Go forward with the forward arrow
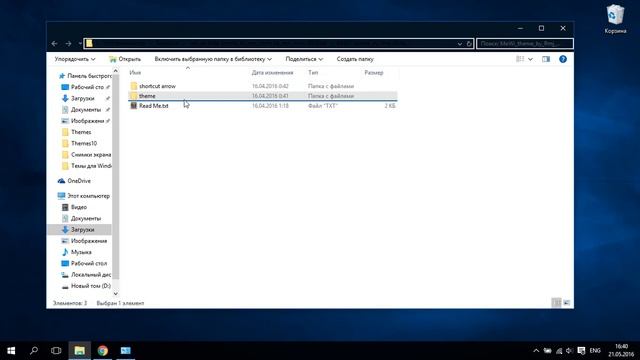This screenshot has height=360, width=640. 68,44
